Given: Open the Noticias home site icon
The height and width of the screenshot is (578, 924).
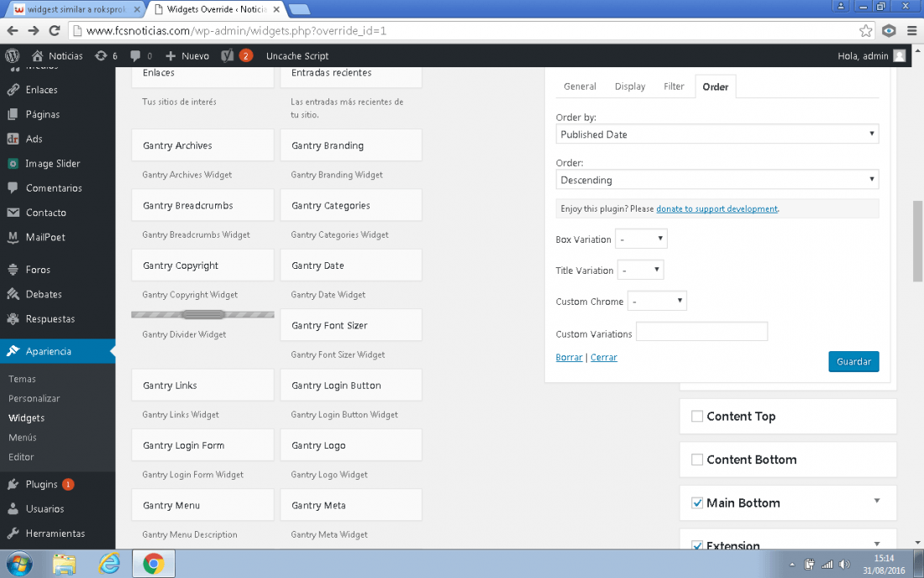Looking at the screenshot, I should 37,56.
